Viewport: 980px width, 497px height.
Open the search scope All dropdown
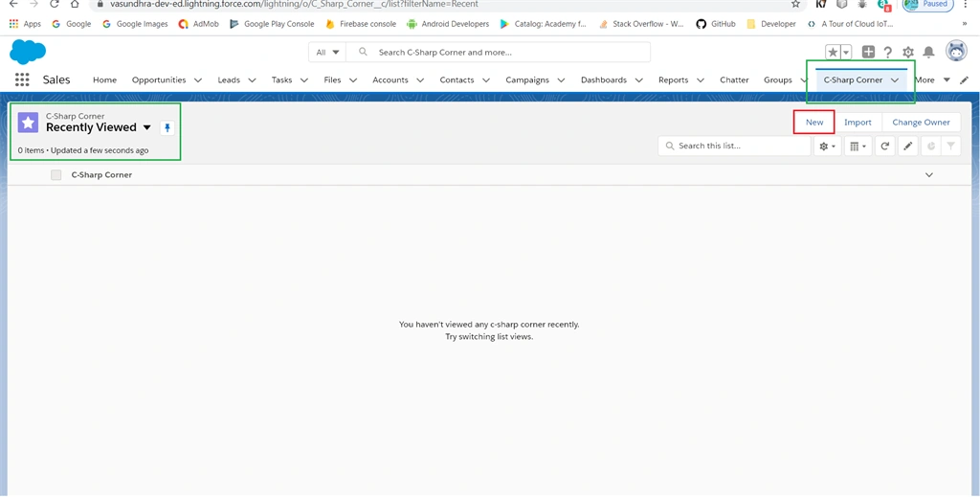(327, 53)
